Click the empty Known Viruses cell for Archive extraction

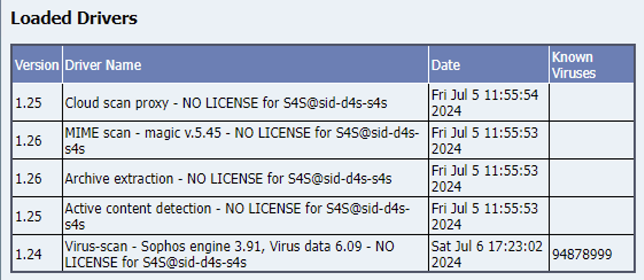coord(592,178)
